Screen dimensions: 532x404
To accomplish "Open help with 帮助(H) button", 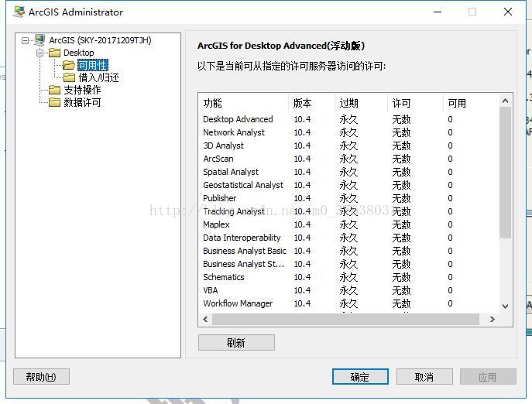I will point(41,376).
